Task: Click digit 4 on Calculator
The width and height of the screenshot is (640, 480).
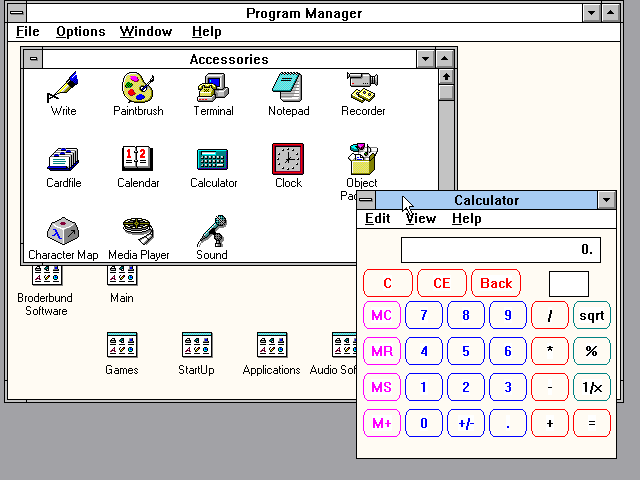Action: (x=424, y=351)
